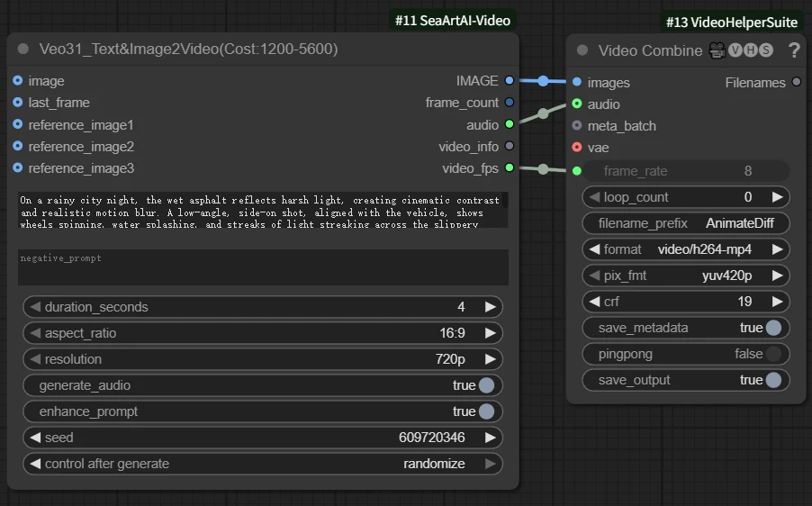
Task: Click the Filenames output socket
Action: point(796,83)
